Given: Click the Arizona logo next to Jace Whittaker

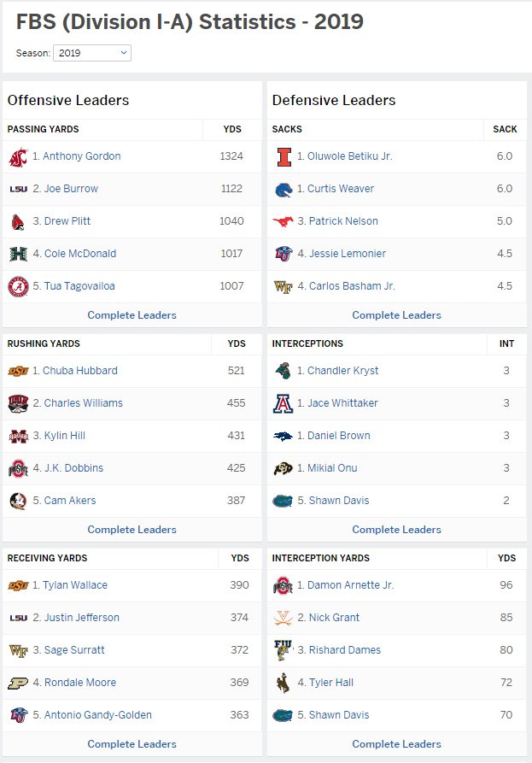Looking at the screenshot, I should (283, 403).
